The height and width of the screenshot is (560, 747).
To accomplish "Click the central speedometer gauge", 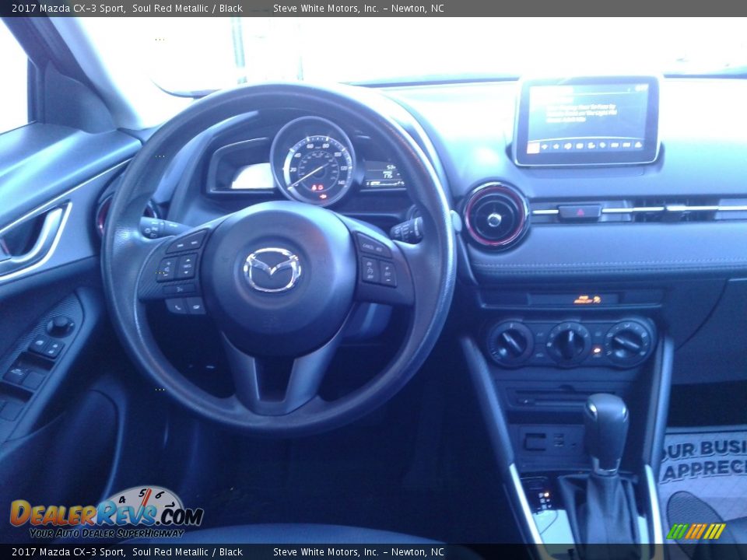I will click(314, 160).
